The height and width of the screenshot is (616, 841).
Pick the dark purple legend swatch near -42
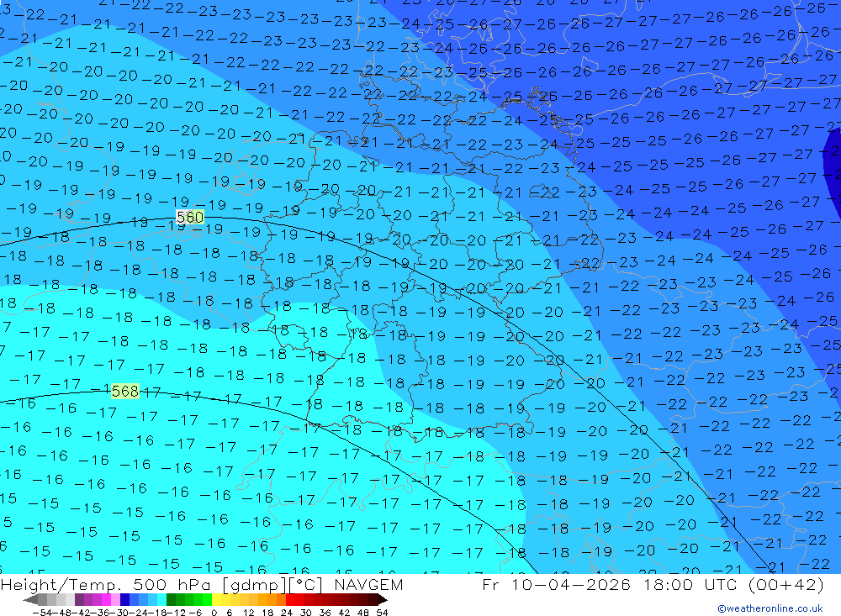pyautogui.click(x=79, y=599)
